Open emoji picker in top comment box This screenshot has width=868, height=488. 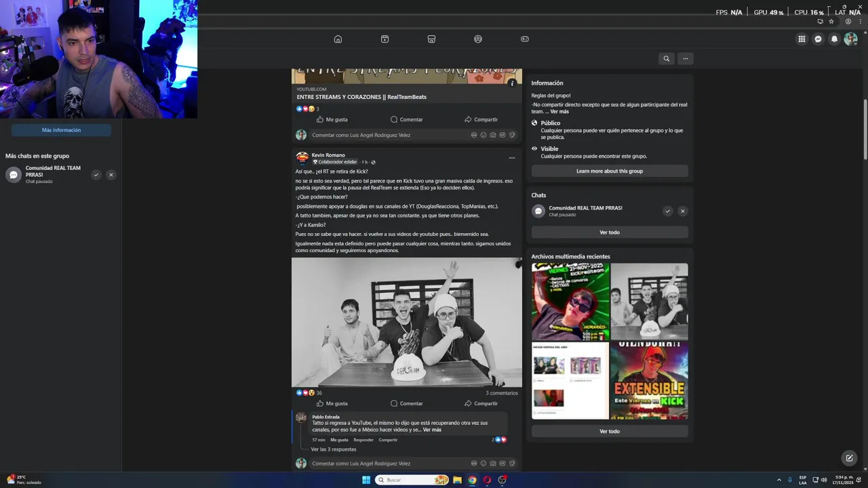(x=484, y=135)
